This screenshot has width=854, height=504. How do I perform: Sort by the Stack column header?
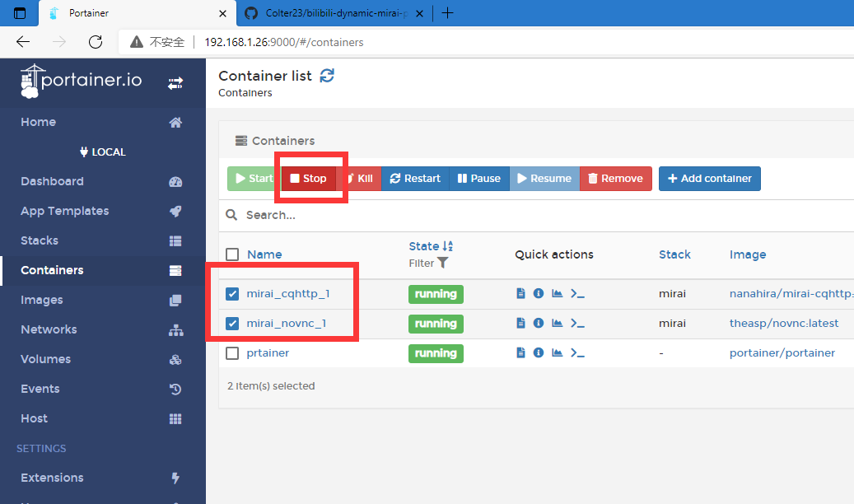tap(674, 254)
